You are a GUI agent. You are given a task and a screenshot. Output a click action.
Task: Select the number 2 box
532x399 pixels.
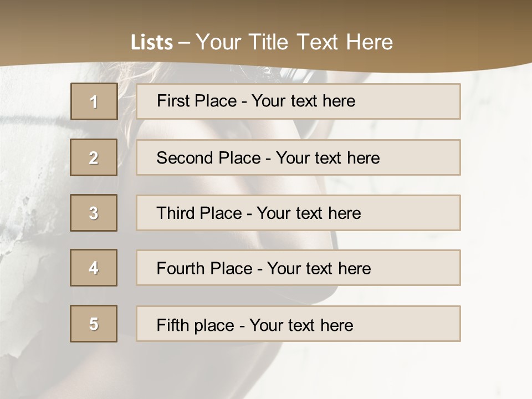click(94, 157)
